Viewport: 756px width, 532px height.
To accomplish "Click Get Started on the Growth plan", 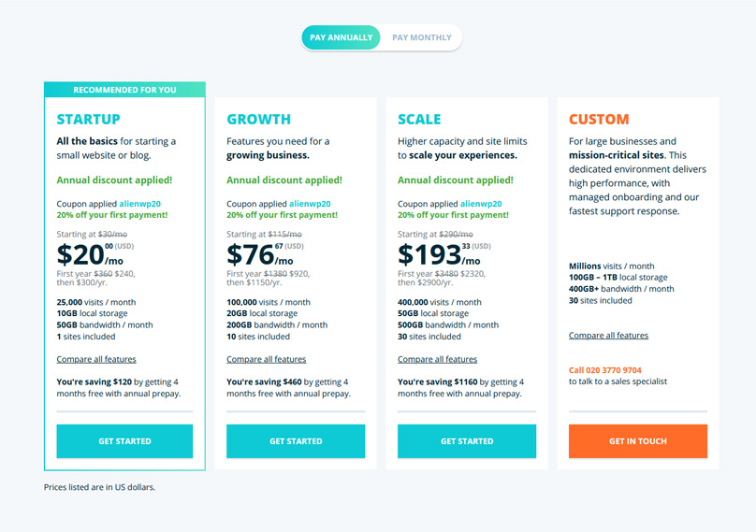I will coord(296,441).
